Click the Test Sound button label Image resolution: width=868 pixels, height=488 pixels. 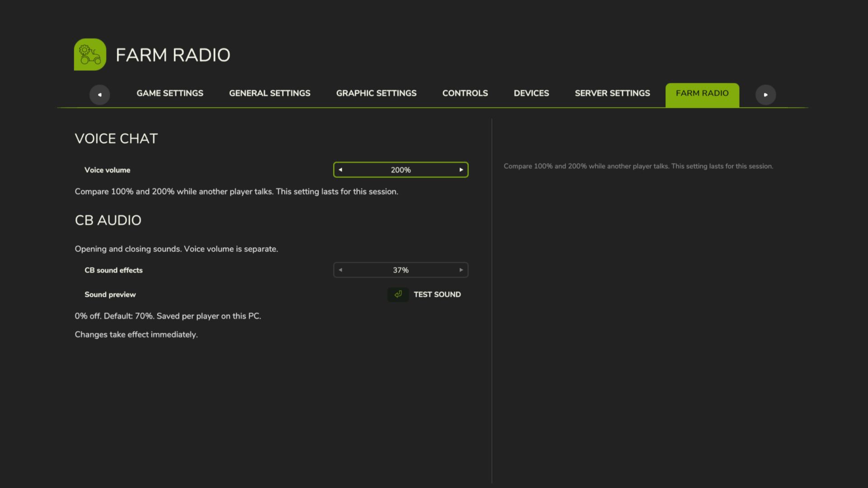[437, 295]
